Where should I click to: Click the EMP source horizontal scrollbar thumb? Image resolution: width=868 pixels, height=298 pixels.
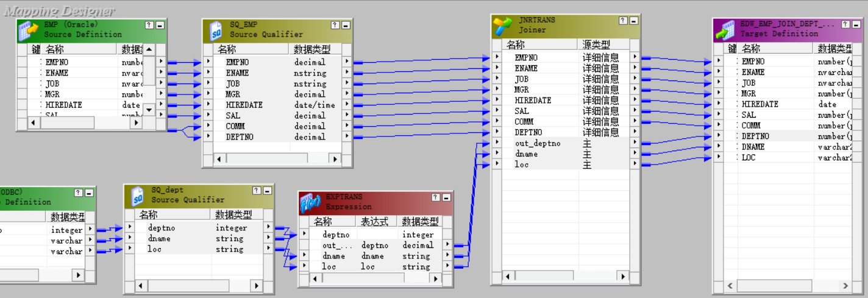67,123
